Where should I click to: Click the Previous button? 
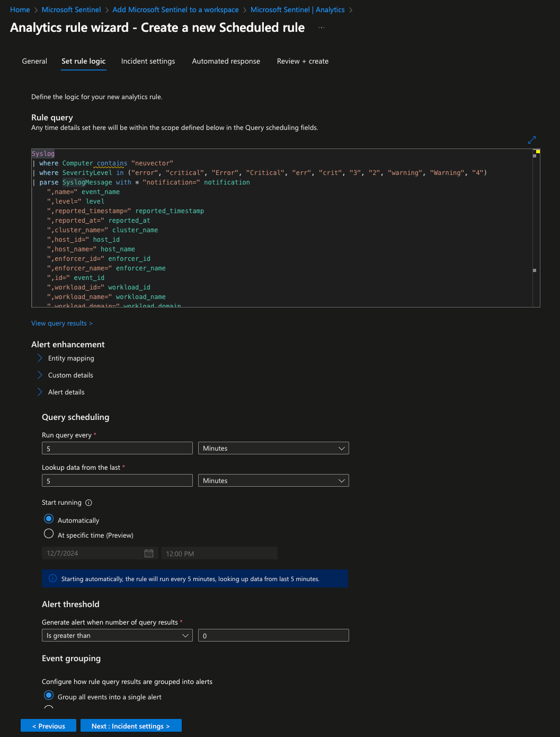[48, 726]
